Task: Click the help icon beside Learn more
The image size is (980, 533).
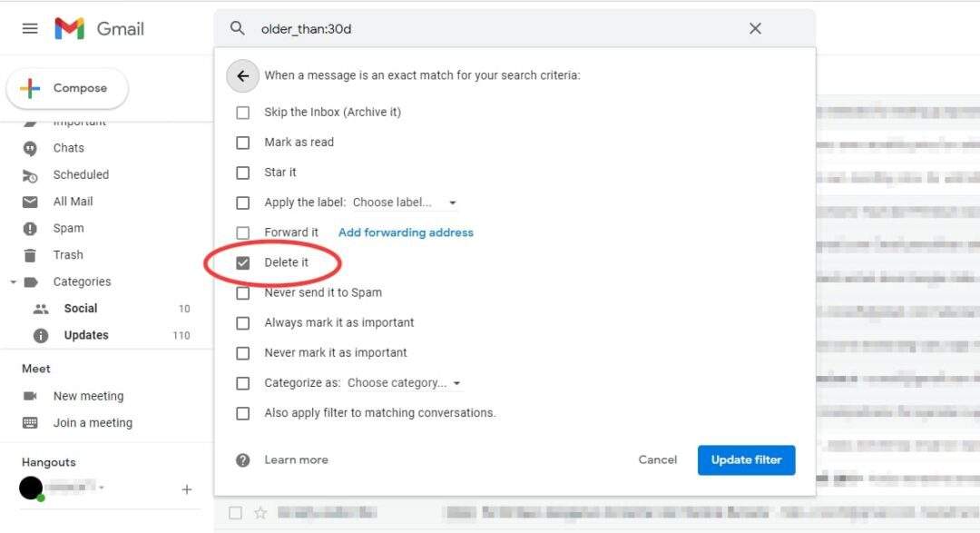Action: (242, 459)
